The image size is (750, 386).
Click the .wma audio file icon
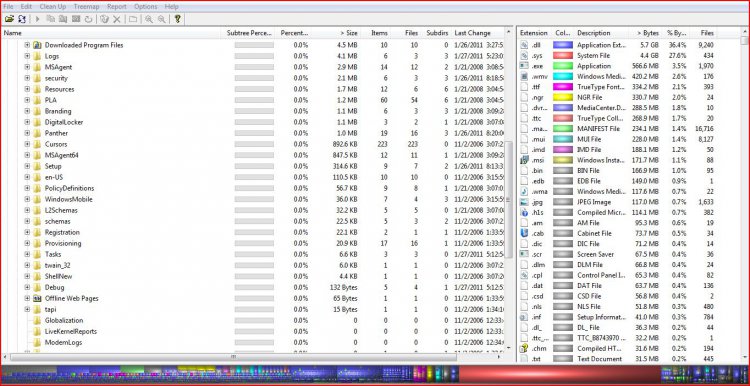524,191
